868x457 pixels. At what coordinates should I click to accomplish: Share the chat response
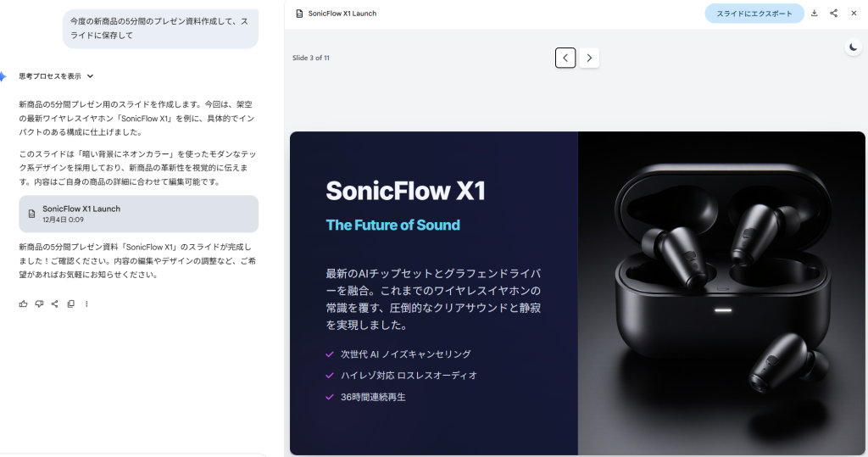[x=55, y=304]
